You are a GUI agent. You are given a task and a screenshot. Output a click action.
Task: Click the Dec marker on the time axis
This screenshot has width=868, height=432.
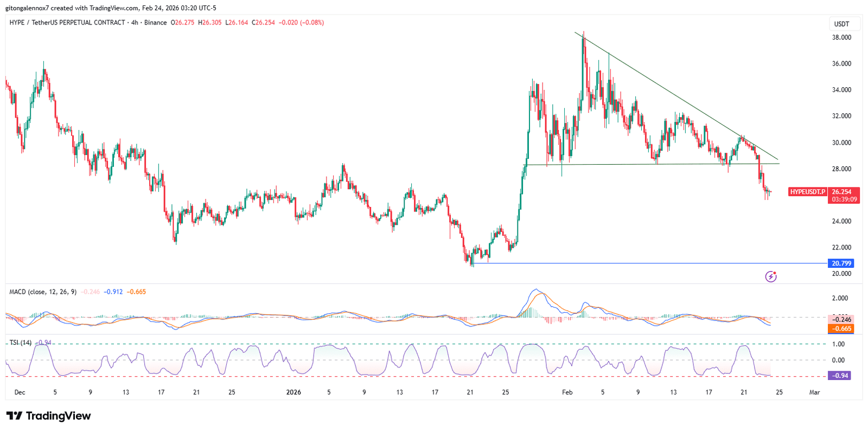coord(20,392)
